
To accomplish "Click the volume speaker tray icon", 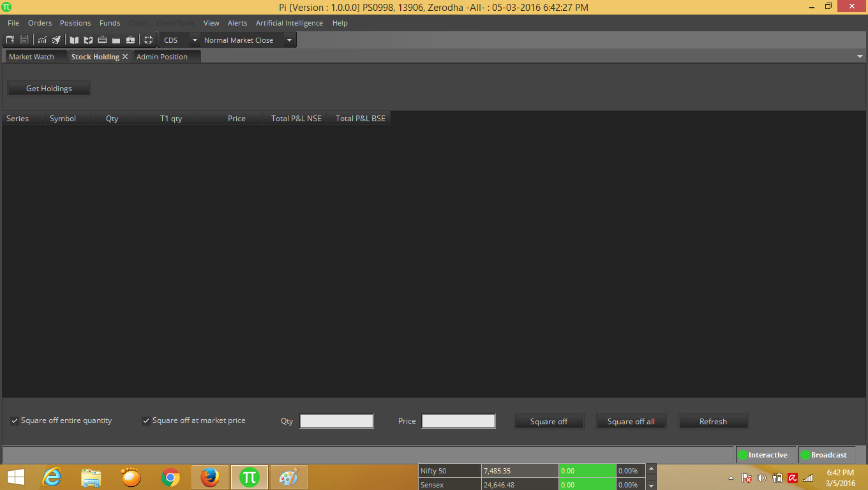I will coord(761,478).
